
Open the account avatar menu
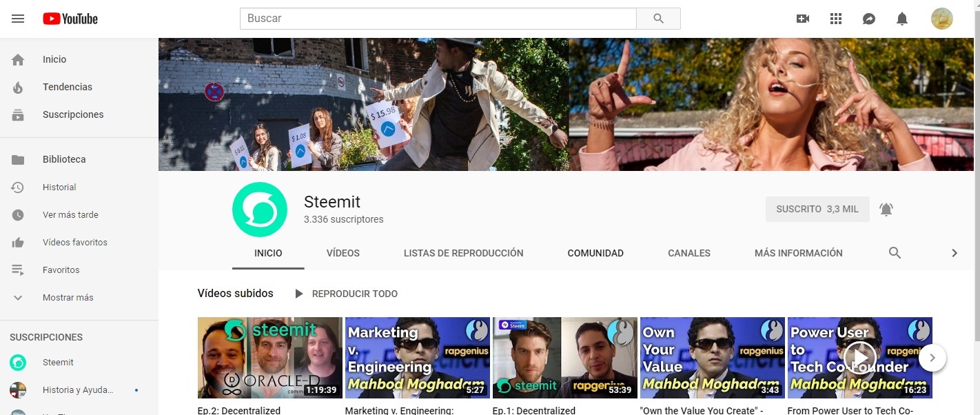pos(941,19)
